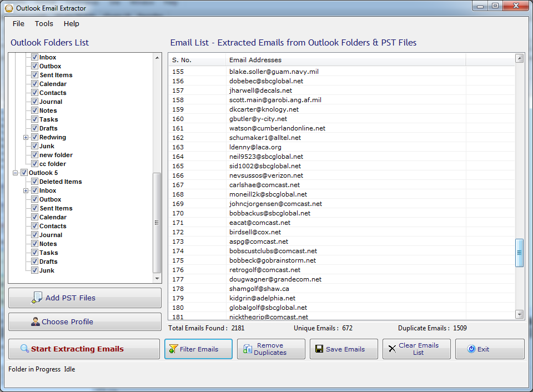Image resolution: width=533 pixels, height=392 pixels.
Task: Click folder list scroll up arrow
Action: click(157, 58)
